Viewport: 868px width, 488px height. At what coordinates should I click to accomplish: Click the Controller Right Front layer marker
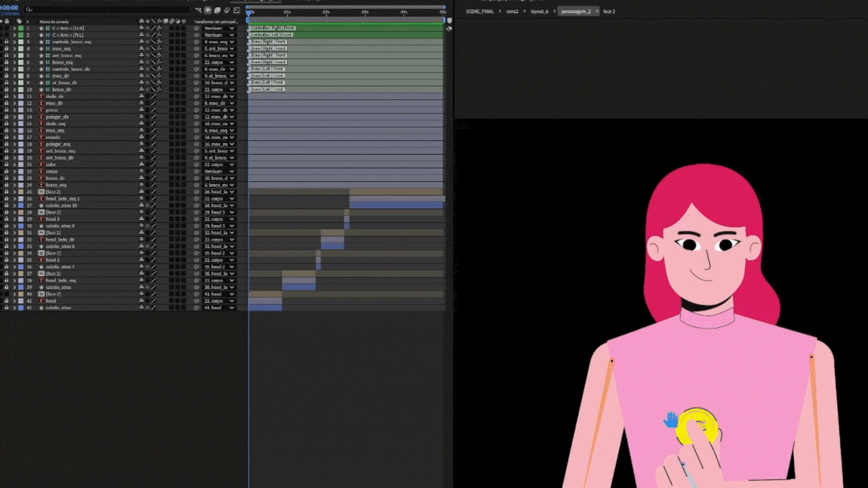[x=272, y=28]
